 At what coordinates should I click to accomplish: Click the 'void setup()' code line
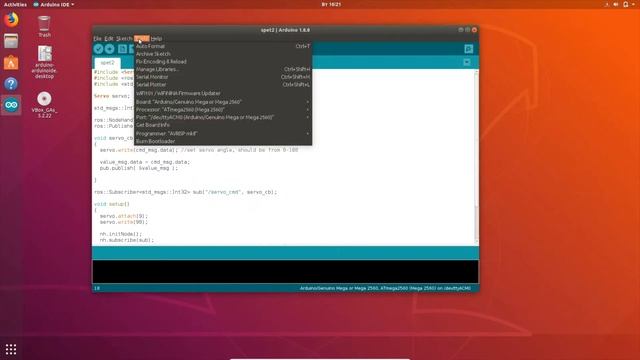point(112,204)
